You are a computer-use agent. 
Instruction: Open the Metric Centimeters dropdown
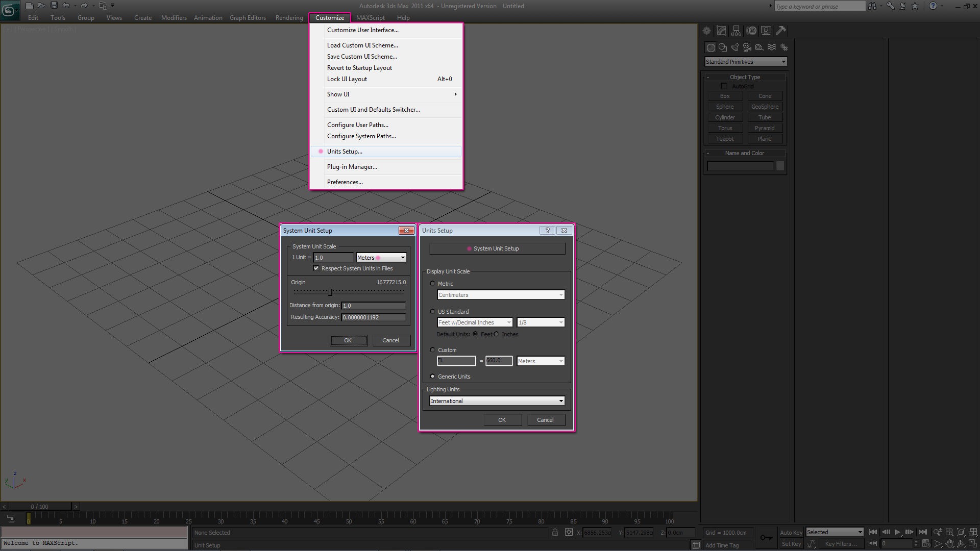pyautogui.click(x=501, y=295)
